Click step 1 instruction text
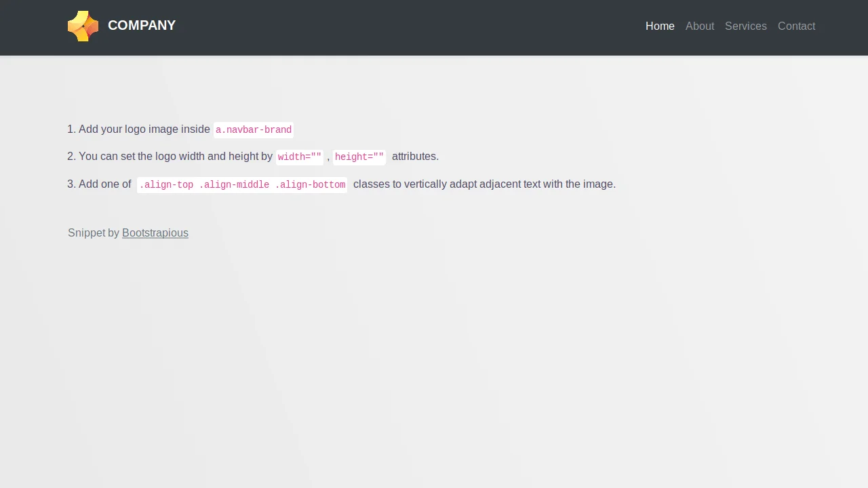This screenshot has width=868, height=488. (138, 129)
